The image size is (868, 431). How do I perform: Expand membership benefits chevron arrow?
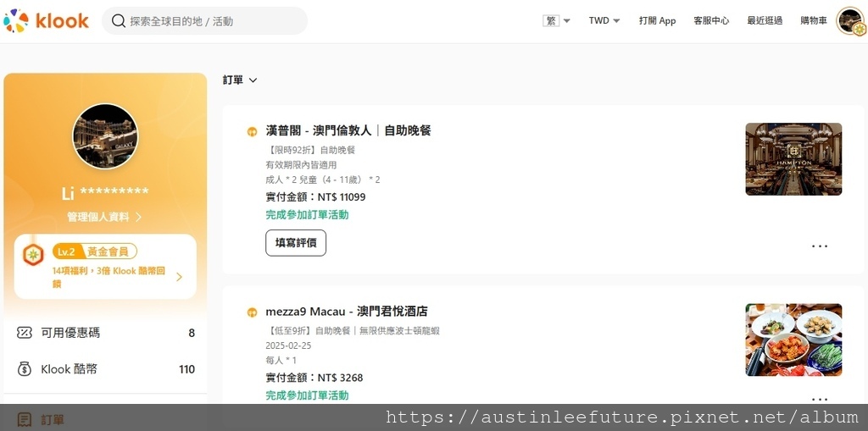(179, 277)
